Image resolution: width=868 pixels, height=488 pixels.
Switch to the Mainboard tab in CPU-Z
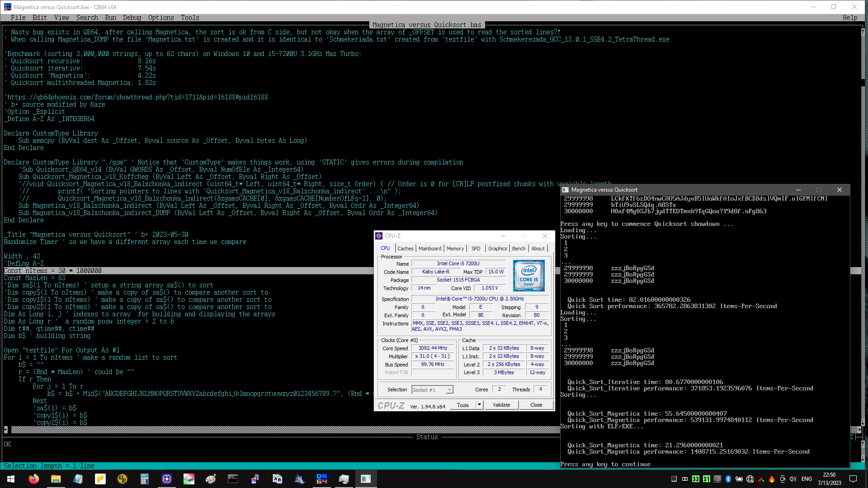[429, 249]
